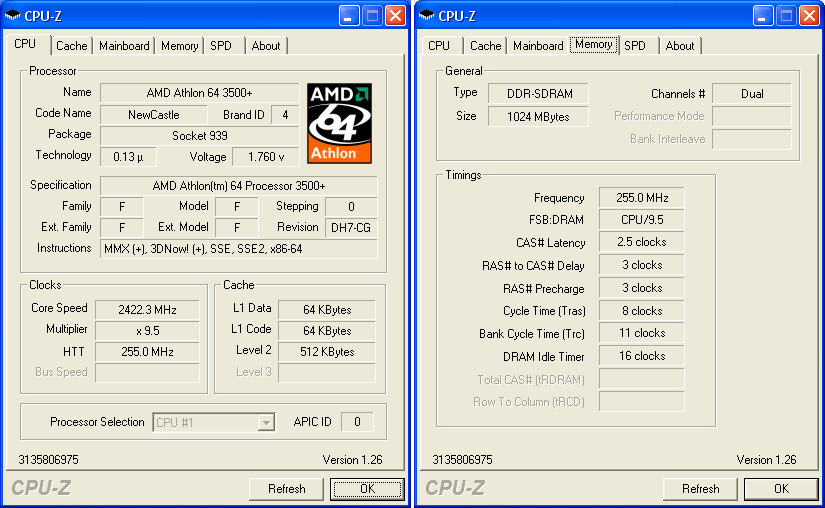Open the Processor Selection dropdown
This screenshot has width=825, height=508.
point(266,422)
